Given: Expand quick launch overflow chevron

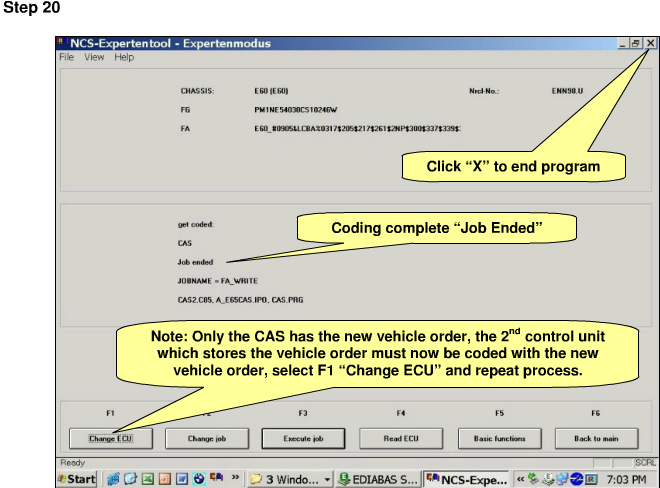Looking at the screenshot, I should pyautogui.click(x=235, y=477).
